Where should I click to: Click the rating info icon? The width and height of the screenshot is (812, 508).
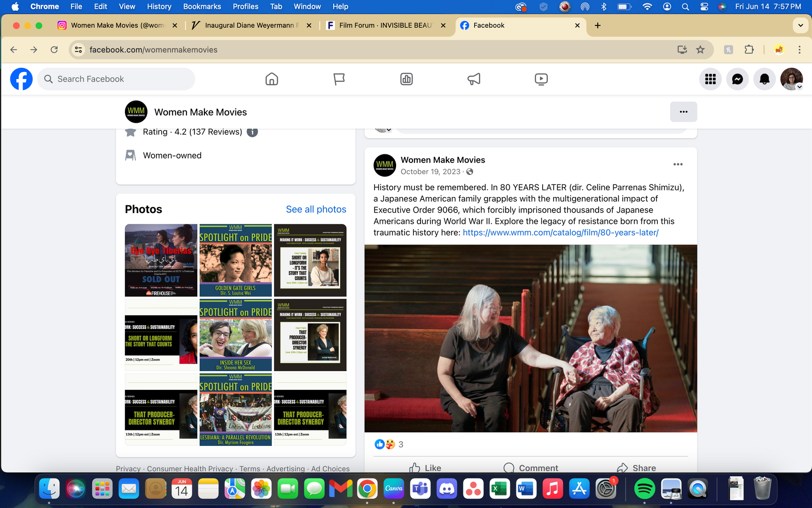[x=252, y=132]
